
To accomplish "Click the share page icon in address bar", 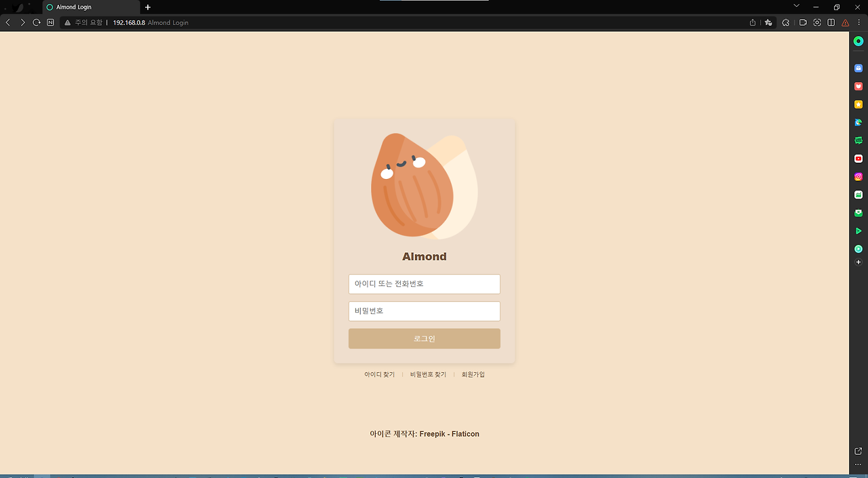I will coord(753,22).
